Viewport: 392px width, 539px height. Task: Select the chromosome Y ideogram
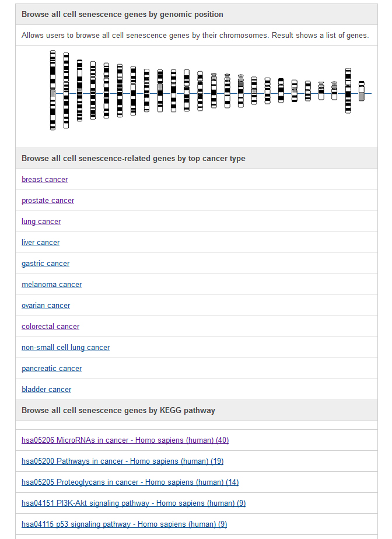[x=362, y=91]
